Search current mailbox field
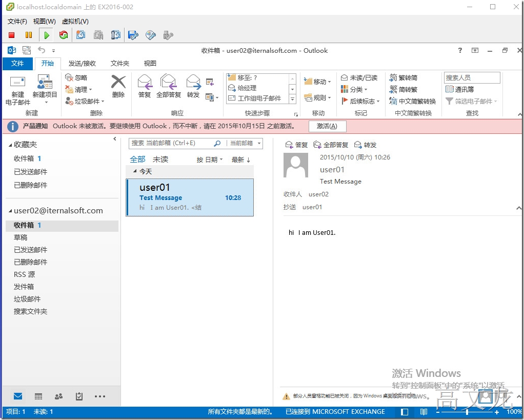The image size is (524, 420). click(171, 143)
